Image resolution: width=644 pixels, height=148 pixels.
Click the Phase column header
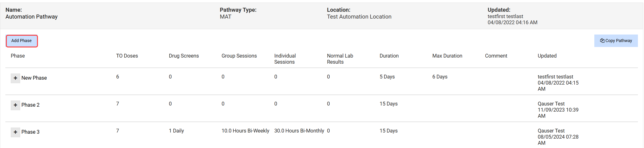pyautogui.click(x=18, y=56)
